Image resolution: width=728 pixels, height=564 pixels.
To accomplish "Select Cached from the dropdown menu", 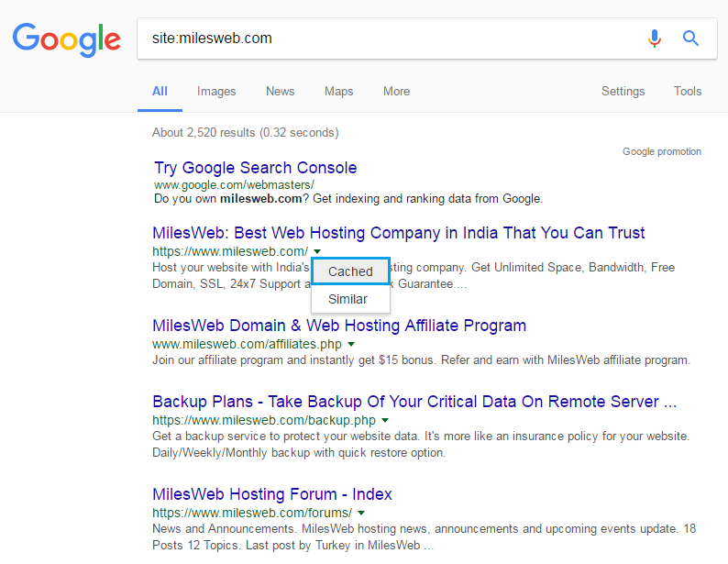I will [x=350, y=271].
